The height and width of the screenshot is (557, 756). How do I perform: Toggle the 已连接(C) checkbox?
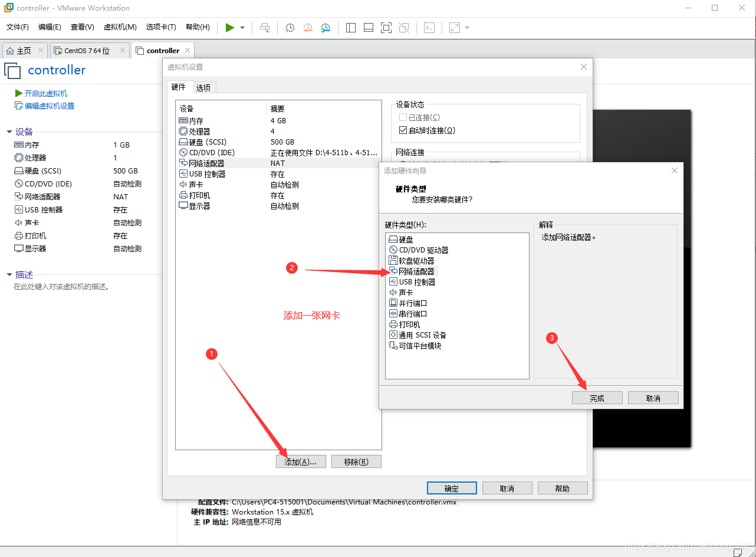click(x=403, y=117)
